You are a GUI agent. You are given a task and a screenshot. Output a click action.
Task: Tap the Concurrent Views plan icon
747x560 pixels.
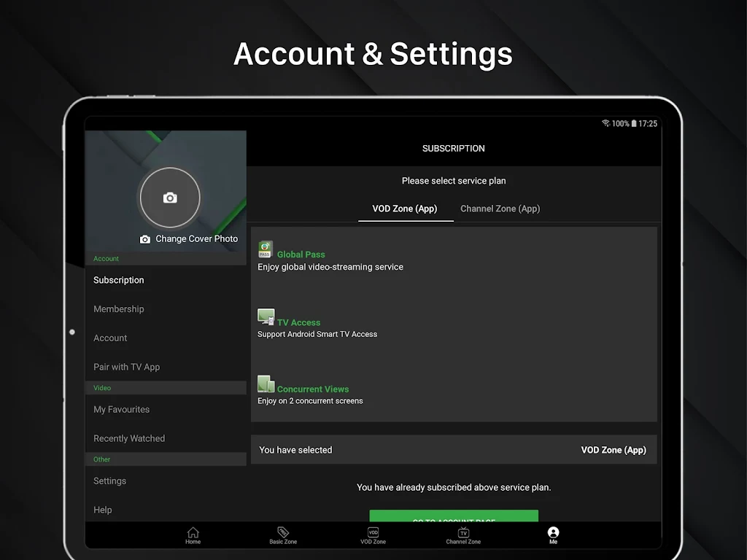pyautogui.click(x=266, y=384)
